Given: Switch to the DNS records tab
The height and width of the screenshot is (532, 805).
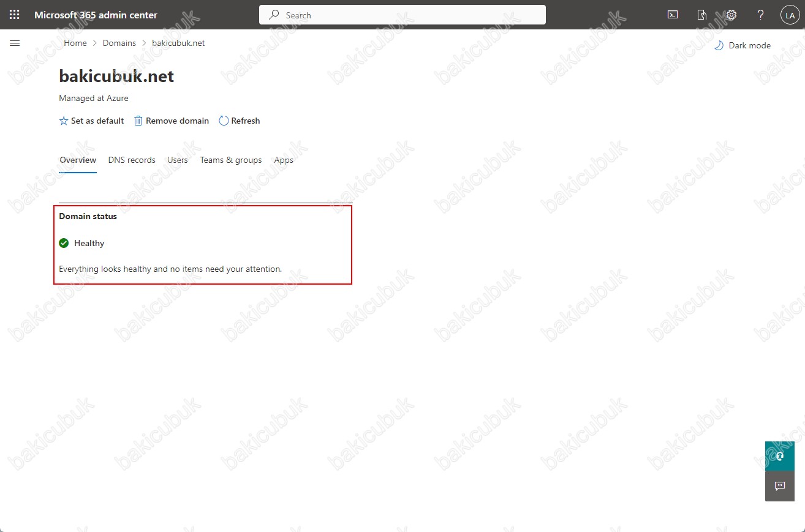Looking at the screenshot, I should (x=132, y=160).
